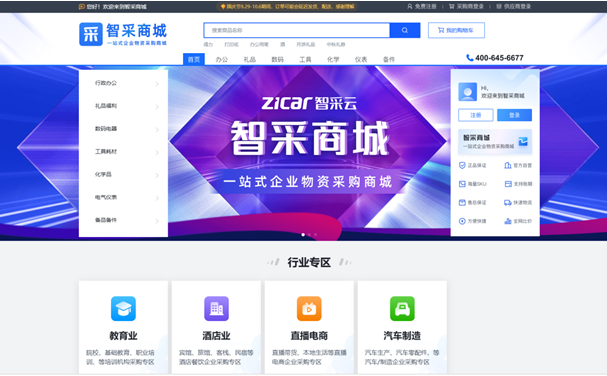Focus the product search input field
607x376 pixels.
tap(297, 30)
